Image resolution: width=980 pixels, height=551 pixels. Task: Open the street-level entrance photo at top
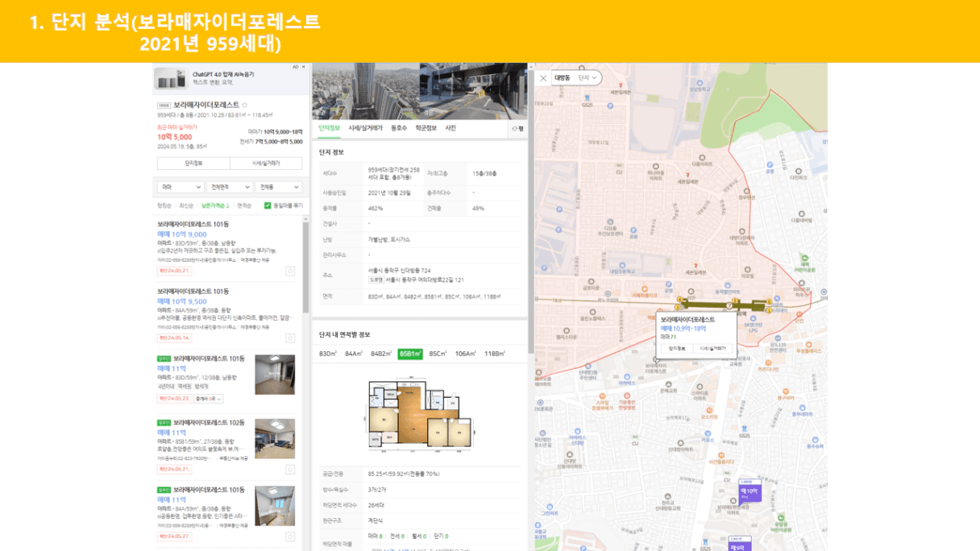pyautogui.click(x=473, y=91)
